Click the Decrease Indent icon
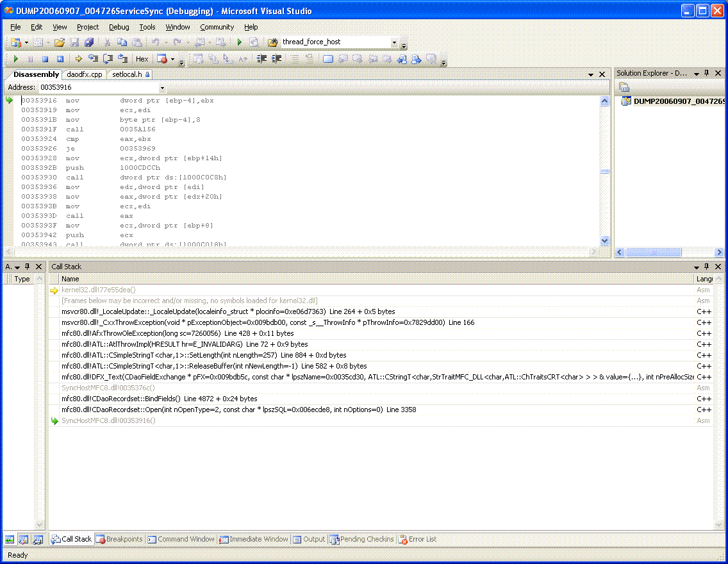The image size is (728, 564). coord(262,59)
